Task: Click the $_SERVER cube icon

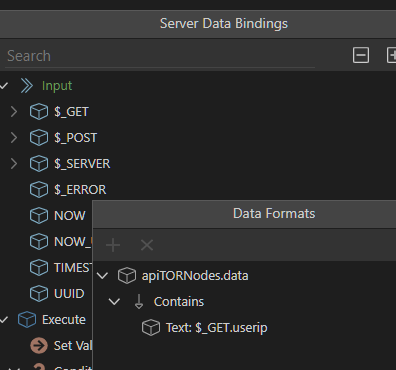Action: pyautogui.click(x=39, y=164)
